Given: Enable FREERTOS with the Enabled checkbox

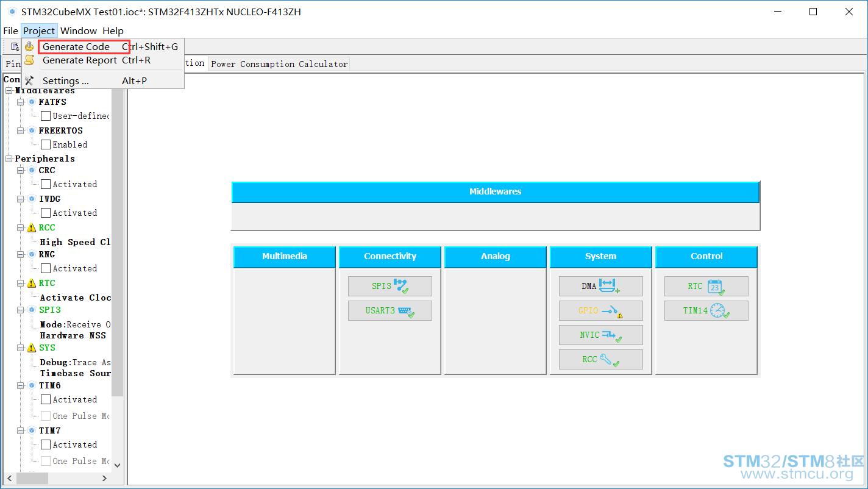Looking at the screenshot, I should 46,145.
